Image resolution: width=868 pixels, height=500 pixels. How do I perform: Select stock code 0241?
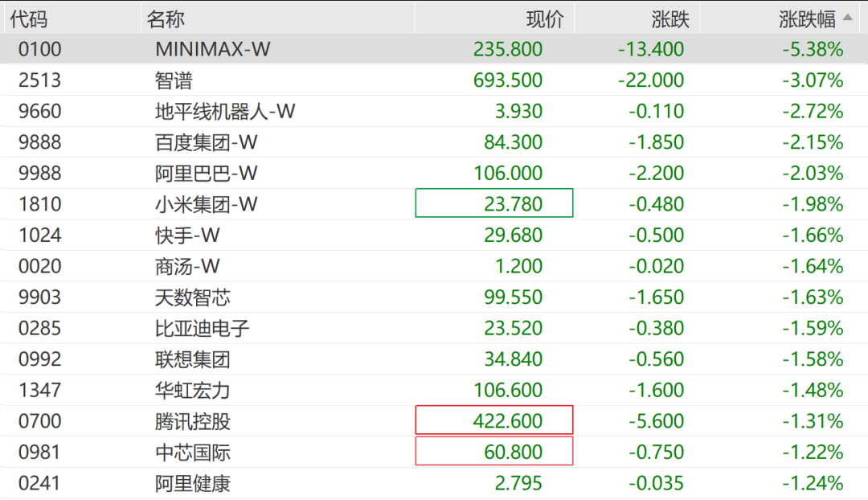click(x=40, y=483)
